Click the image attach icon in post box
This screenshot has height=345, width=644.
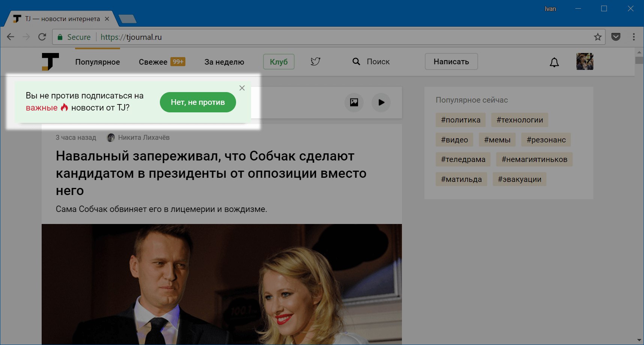[354, 102]
